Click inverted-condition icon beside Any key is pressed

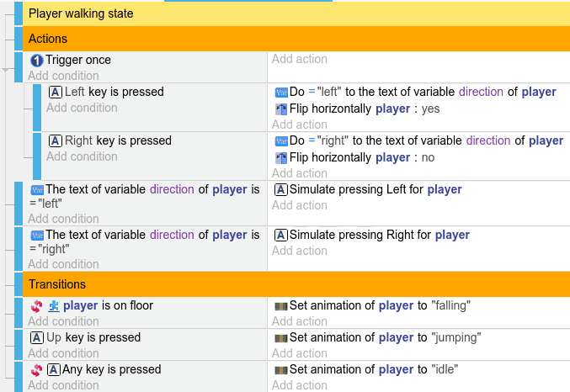click(36, 370)
